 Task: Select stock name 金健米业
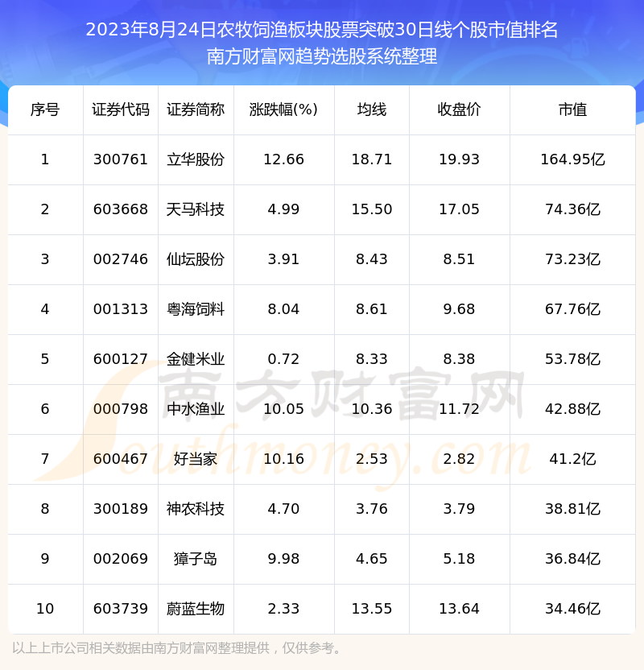pyautogui.click(x=196, y=359)
